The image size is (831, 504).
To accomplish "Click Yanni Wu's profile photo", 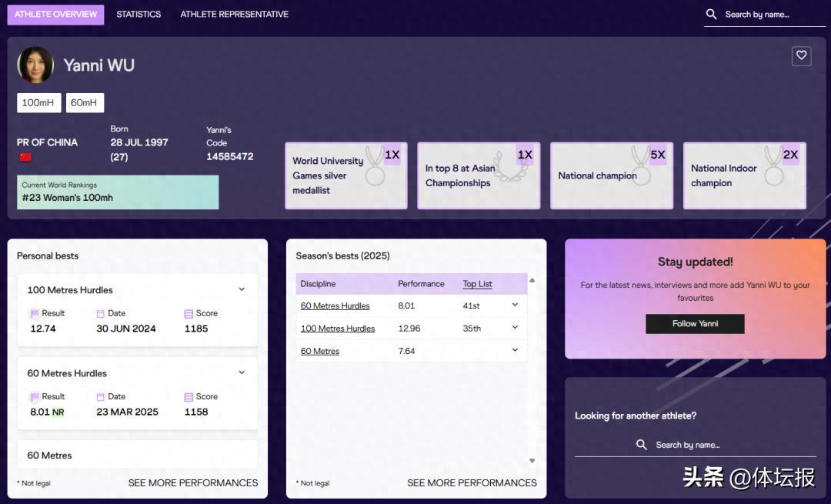I will point(35,65).
